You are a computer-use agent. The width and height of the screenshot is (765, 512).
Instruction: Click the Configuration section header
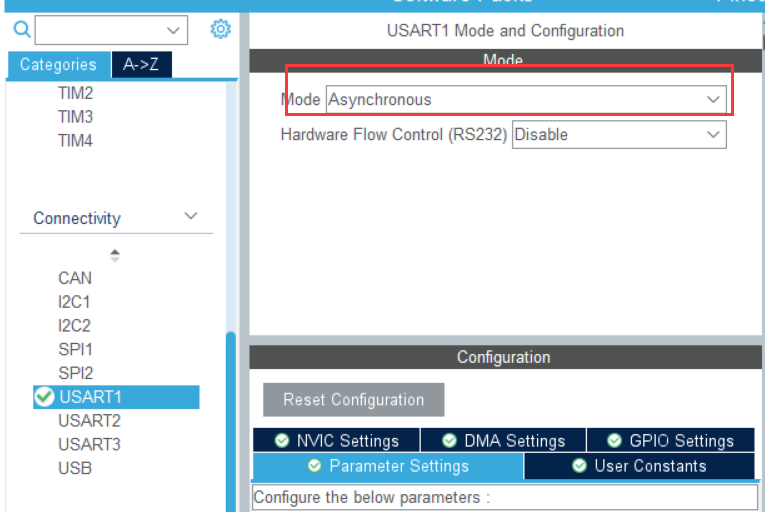point(505,357)
